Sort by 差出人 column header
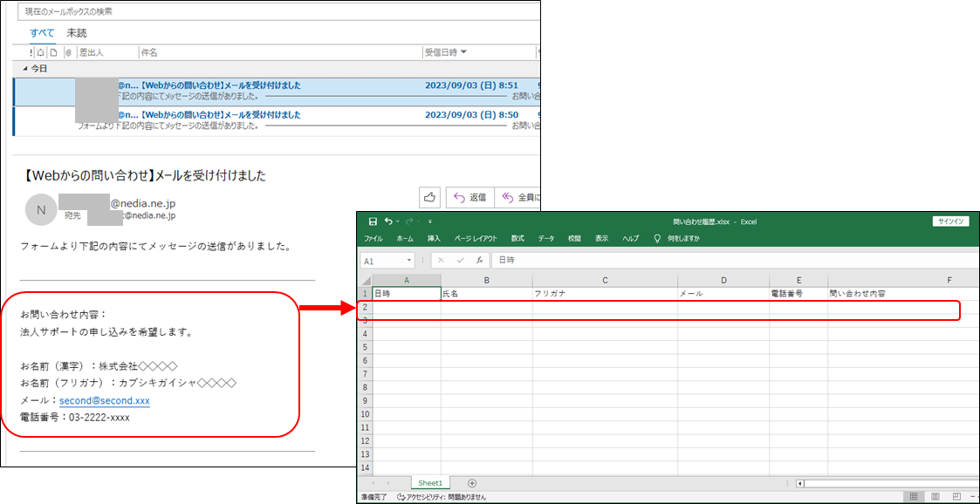The width and height of the screenshot is (980, 504). (106, 52)
